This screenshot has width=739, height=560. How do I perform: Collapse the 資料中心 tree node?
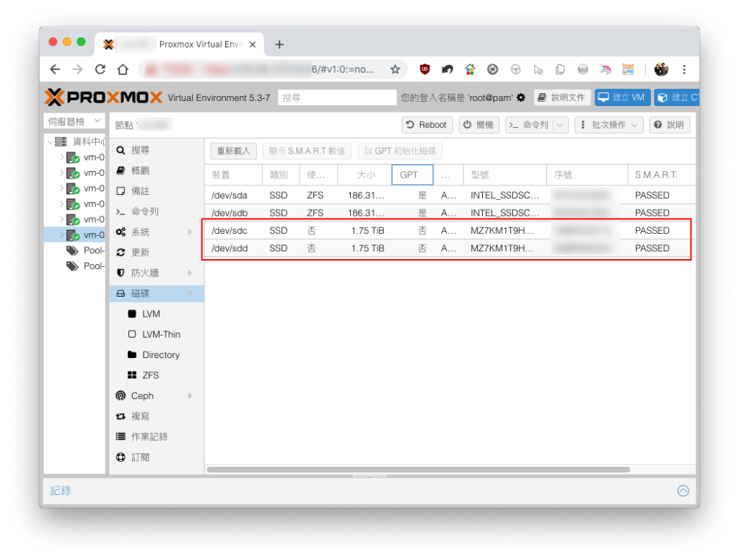[x=51, y=141]
